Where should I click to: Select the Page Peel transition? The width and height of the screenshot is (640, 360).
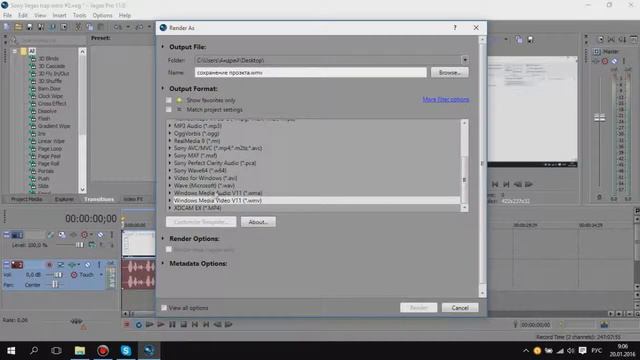pyautogui.click(x=49, y=156)
